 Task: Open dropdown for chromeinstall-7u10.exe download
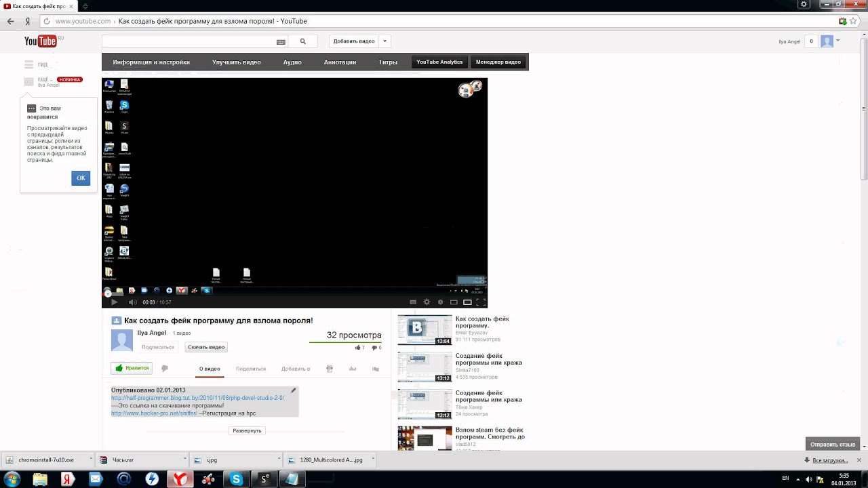(90, 460)
